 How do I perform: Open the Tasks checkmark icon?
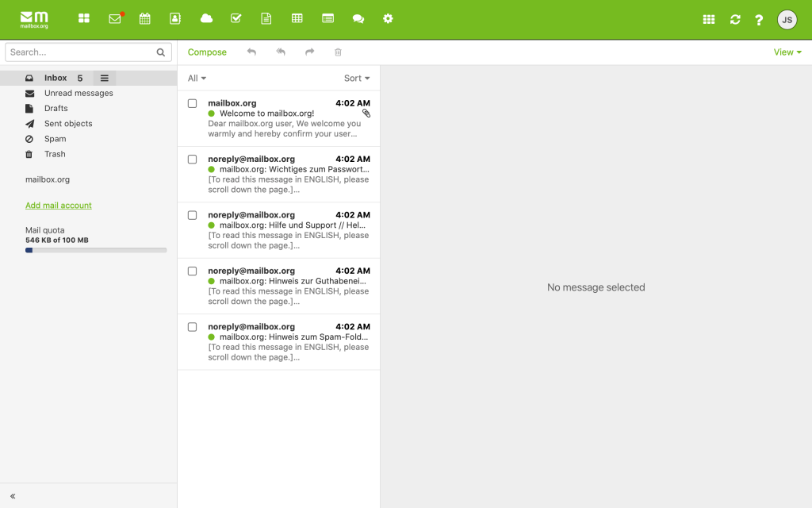pyautogui.click(x=236, y=19)
